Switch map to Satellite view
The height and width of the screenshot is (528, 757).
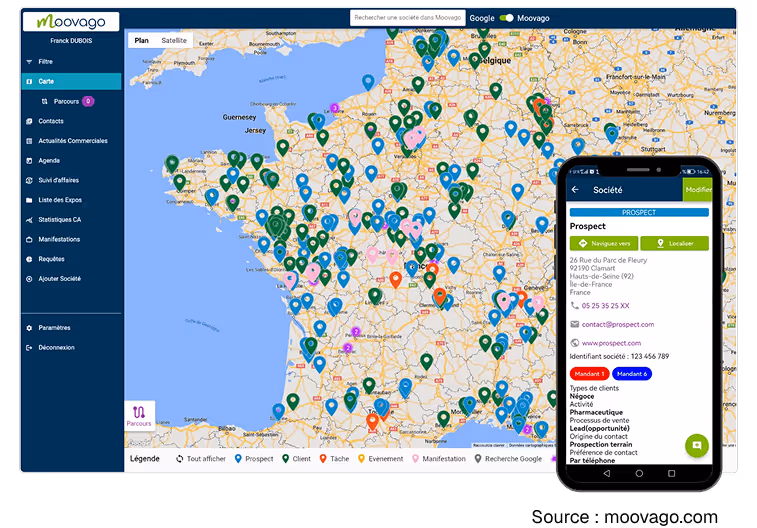[174, 41]
